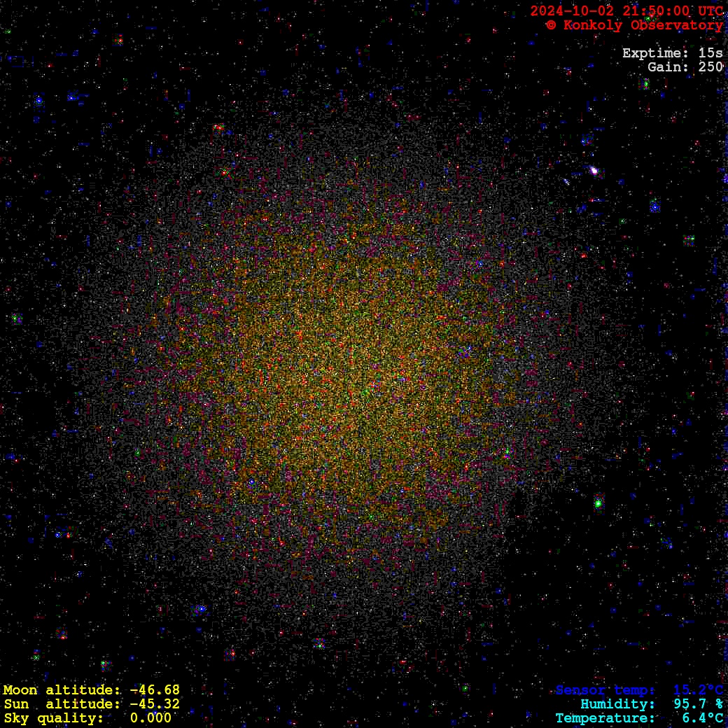Click the Humidity: 95.7 % readout
The width and height of the screenshot is (728, 728).
click(x=651, y=704)
